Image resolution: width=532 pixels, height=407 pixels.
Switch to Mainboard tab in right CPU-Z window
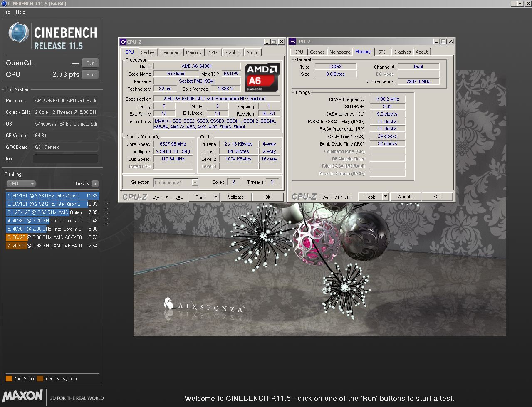pos(340,52)
